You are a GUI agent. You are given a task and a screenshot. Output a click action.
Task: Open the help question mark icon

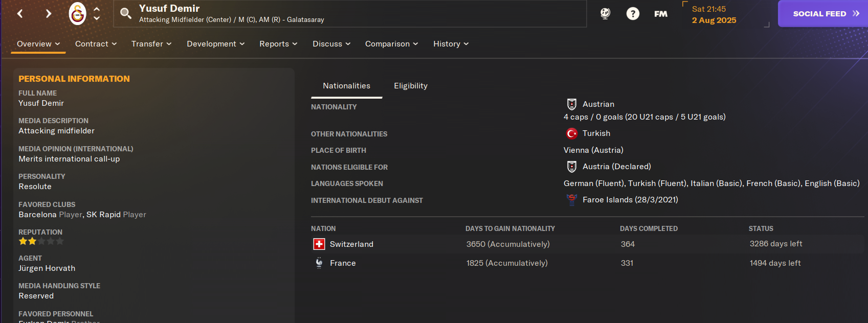pyautogui.click(x=633, y=14)
